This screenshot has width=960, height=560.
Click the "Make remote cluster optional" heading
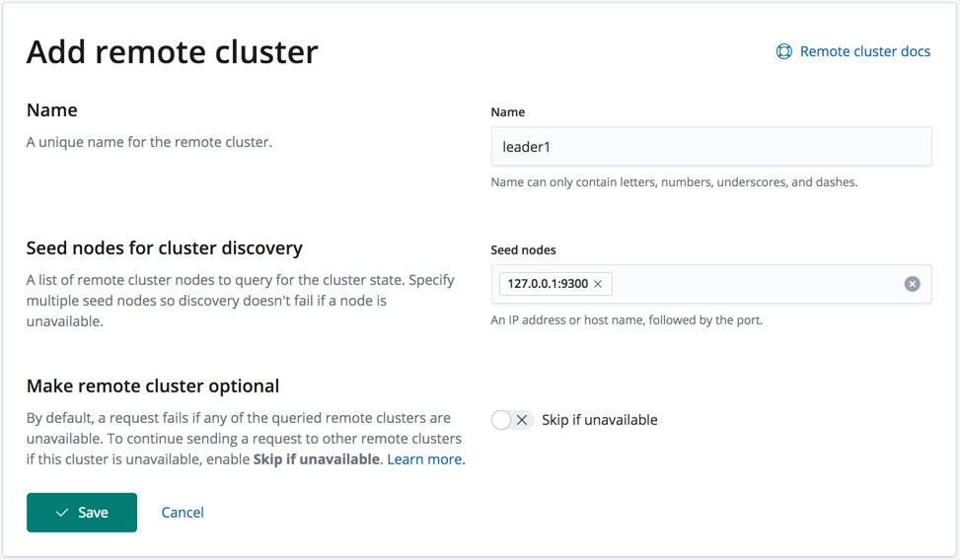[153, 385]
